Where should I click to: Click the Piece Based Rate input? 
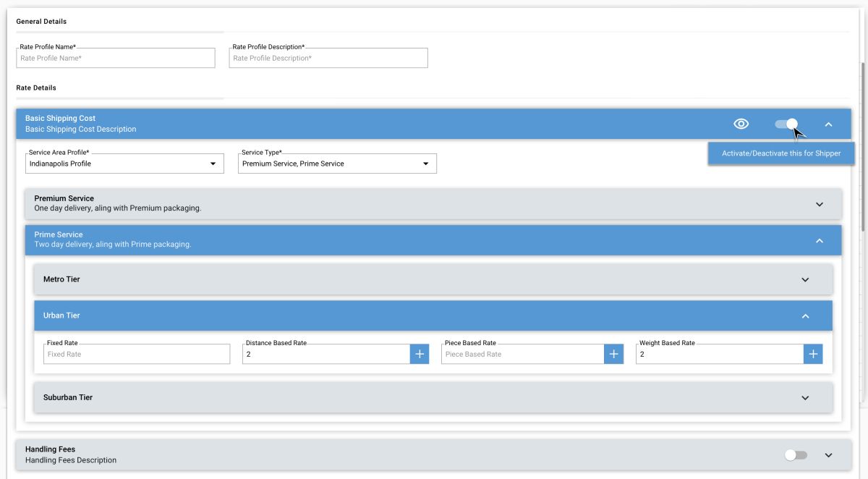click(522, 354)
